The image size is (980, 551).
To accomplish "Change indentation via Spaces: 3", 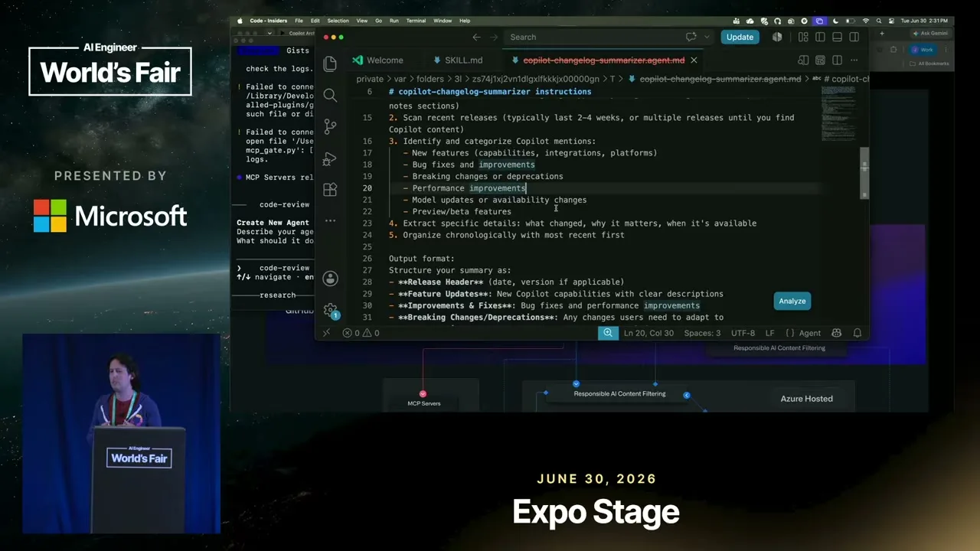I will [702, 333].
